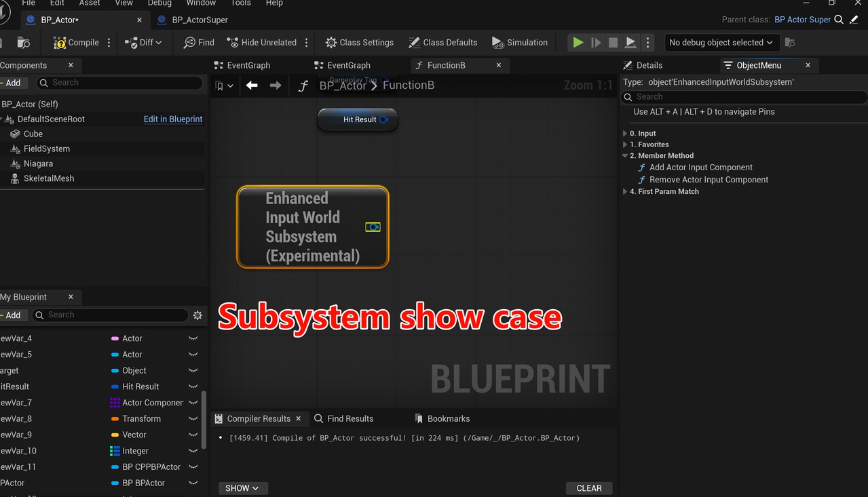Toggle visibility eye for Target variable
868x497 pixels.
[193, 371]
